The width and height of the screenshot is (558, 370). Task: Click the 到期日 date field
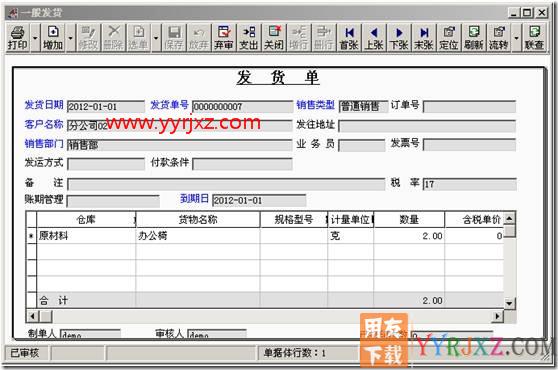(259, 201)
